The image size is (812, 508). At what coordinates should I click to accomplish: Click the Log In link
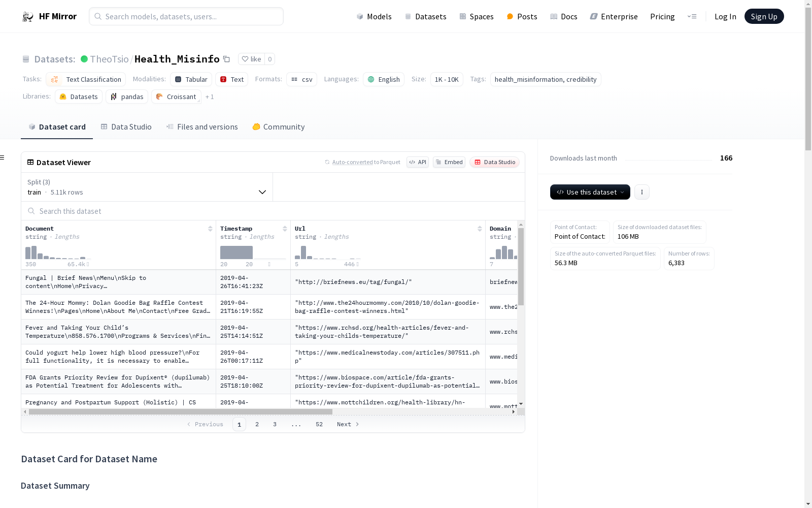[x=725, y=16]
